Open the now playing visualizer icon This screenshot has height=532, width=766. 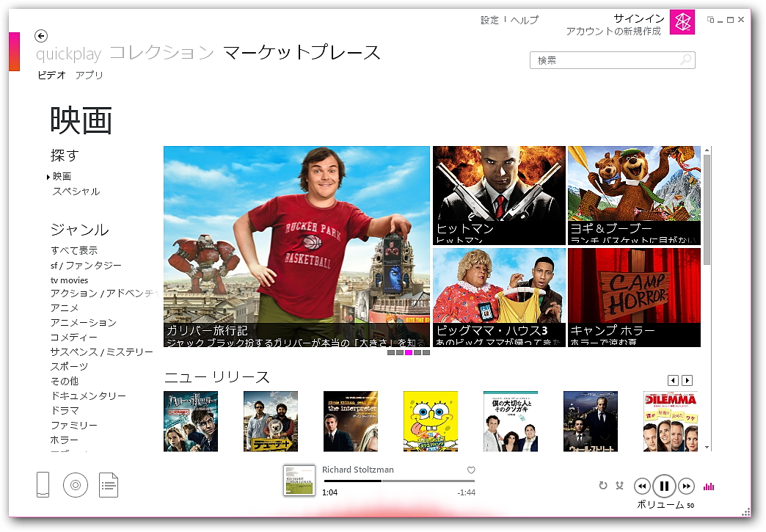tap(708, 486)
